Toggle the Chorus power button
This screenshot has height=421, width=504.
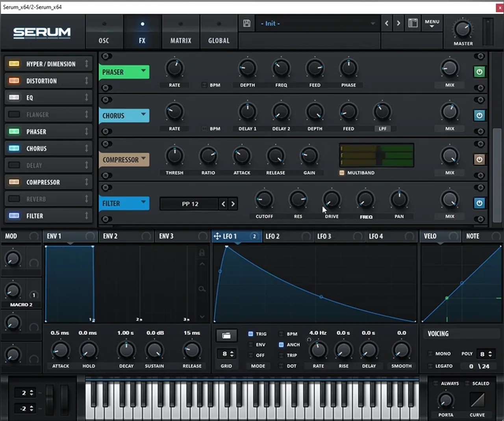(479, 115)
